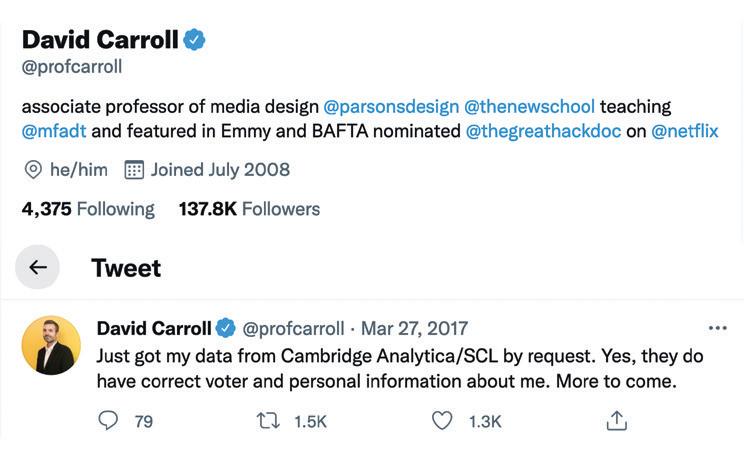Click the @profcarroll handle in the tweet
Screen dimensions: 744x458
tap(293, 328)
